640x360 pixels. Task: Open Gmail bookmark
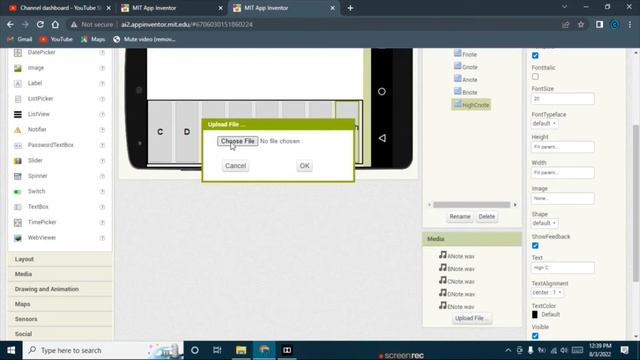pos(20,39)
